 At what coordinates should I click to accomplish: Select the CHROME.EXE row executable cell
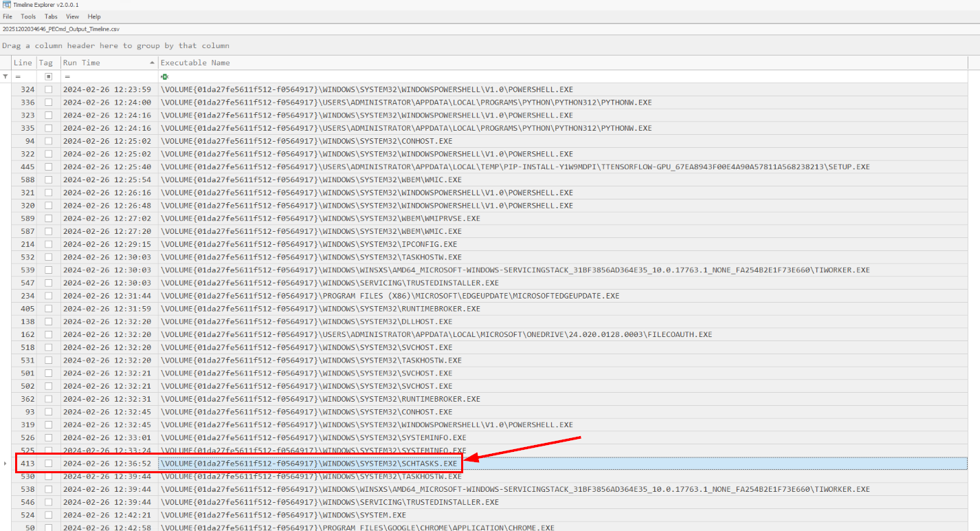coord(357,528)
